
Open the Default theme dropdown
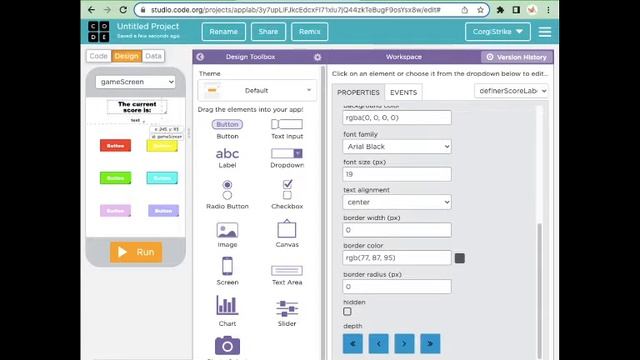coord(257,90)
